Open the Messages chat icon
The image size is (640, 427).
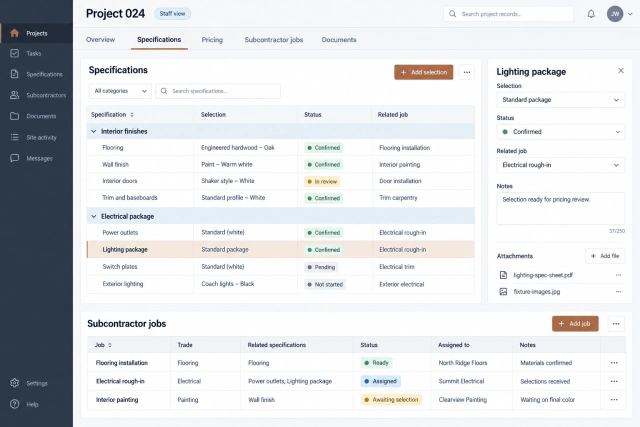pos(14,158)
